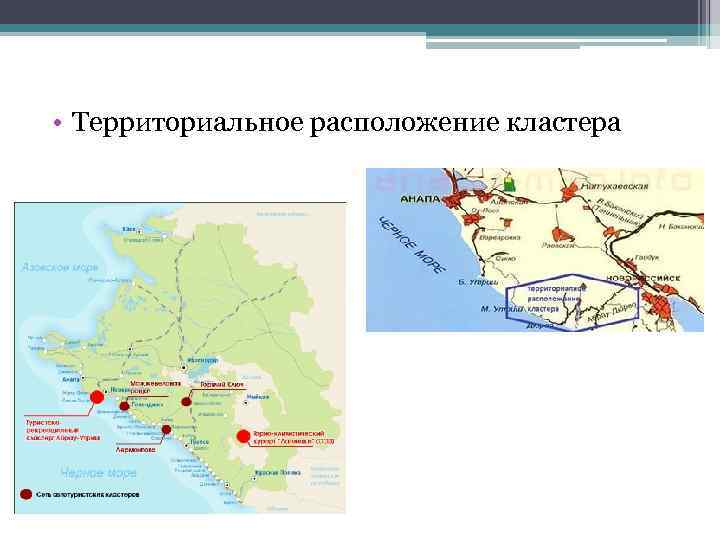The height and width of the screenshot is (540, 720).
Task: Click the large red ski resort marker
Action: coord(243,436)
